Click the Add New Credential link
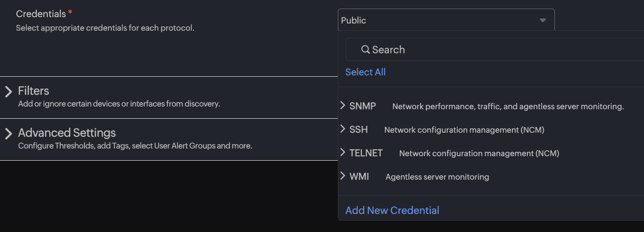Image resolution: width=644 pixels, height=232 pixels. (392, 210)
